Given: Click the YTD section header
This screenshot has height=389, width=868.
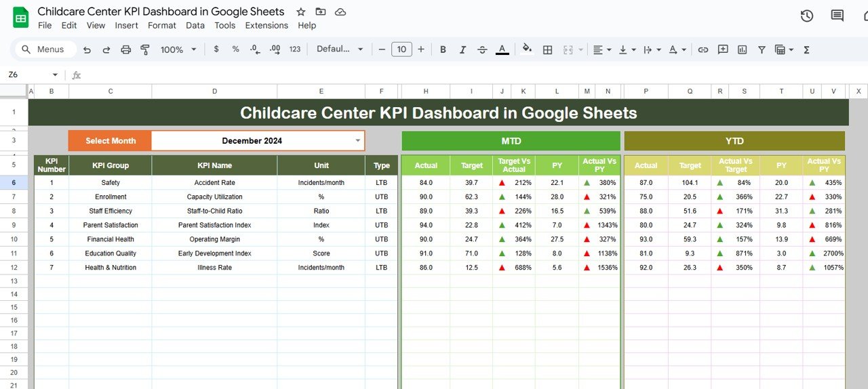Looking at the screenshot, I should [x=734, y=141].
